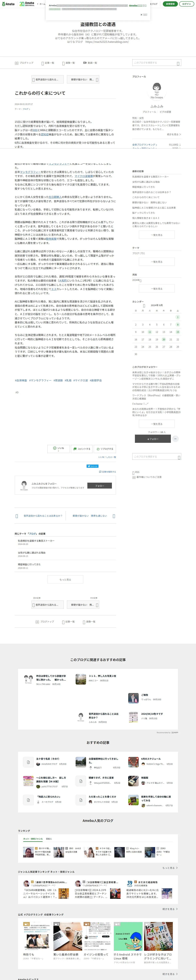Click 一覧を見る under 最新の記事
Image resolution: width=196 pixels, height=980 pixels.
(x=156, y=235)
